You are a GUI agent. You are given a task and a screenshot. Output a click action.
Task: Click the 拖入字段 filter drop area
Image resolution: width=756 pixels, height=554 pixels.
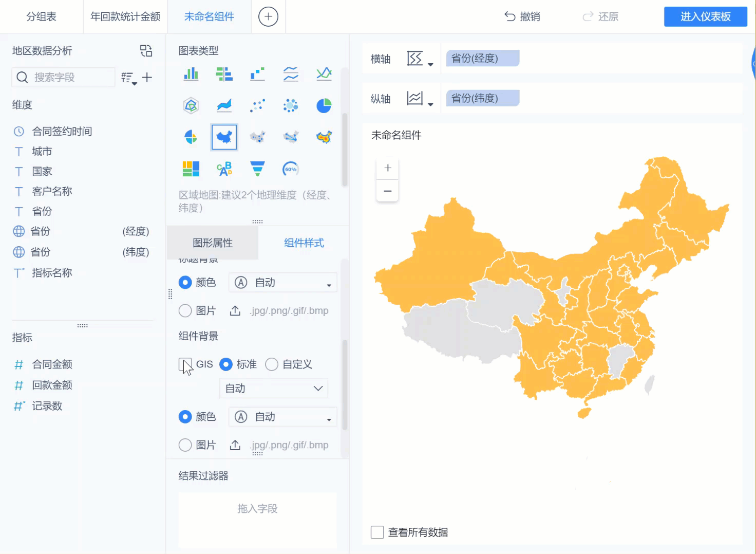click(x=257, y=520)
